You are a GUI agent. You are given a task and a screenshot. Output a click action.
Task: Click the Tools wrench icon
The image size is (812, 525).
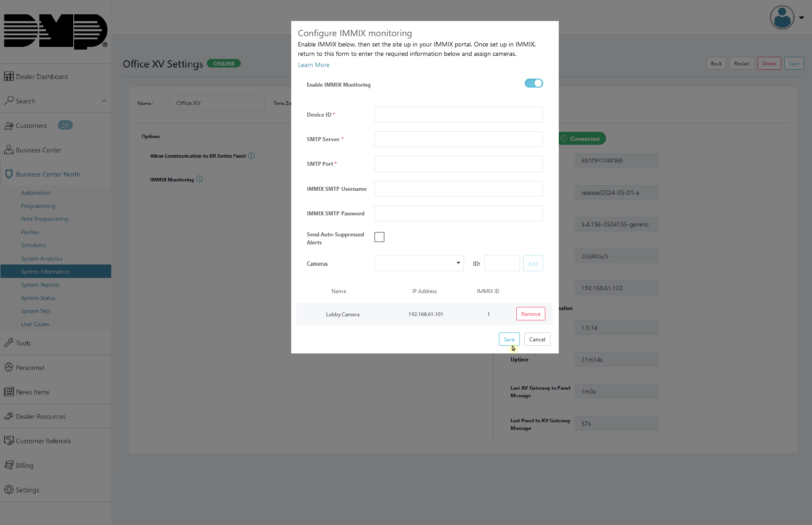8,343
